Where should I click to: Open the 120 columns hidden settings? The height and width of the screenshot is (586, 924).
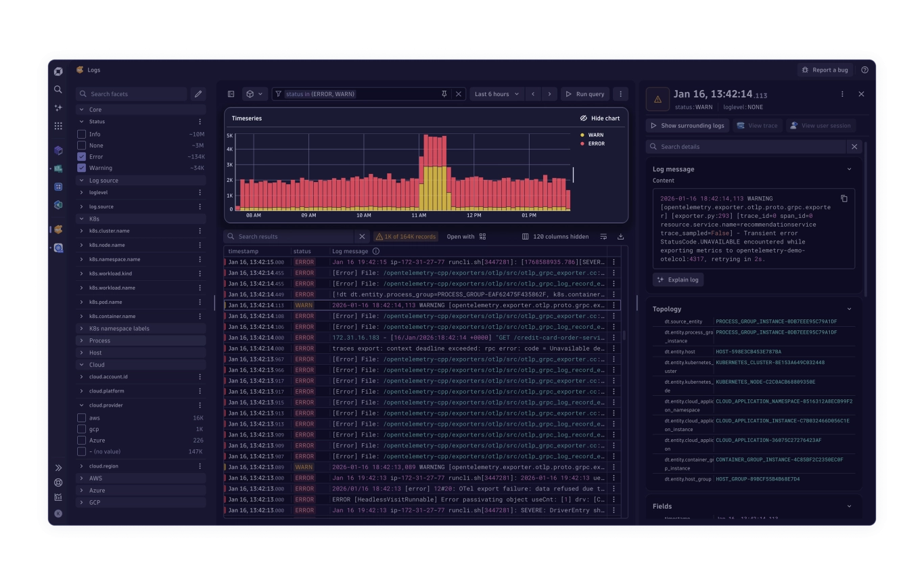555,237
